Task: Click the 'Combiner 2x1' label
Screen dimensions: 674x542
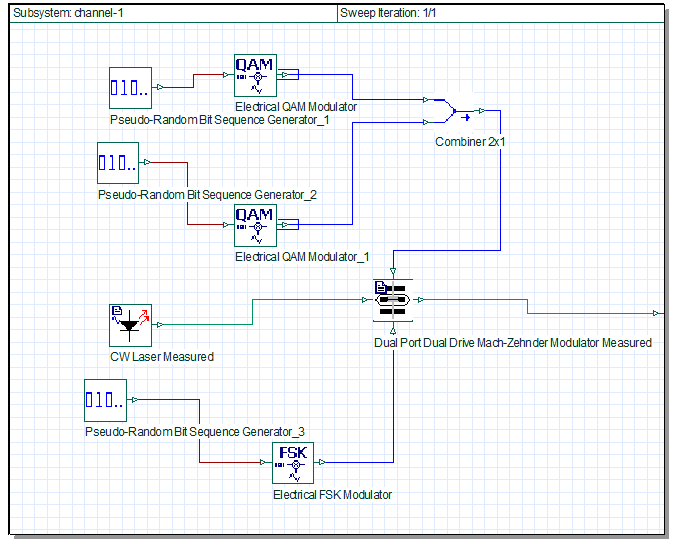Action: 470,142
